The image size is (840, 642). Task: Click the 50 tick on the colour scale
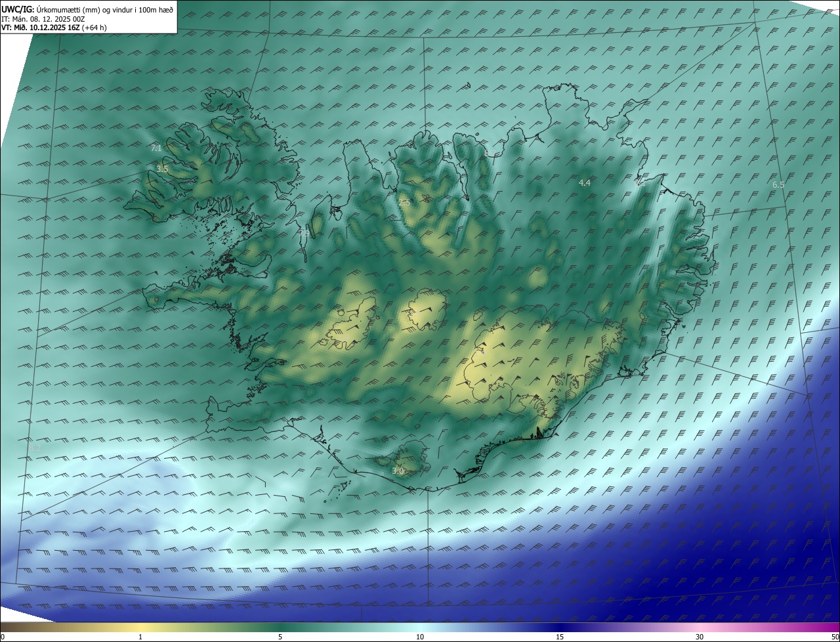tap(835, 637)
